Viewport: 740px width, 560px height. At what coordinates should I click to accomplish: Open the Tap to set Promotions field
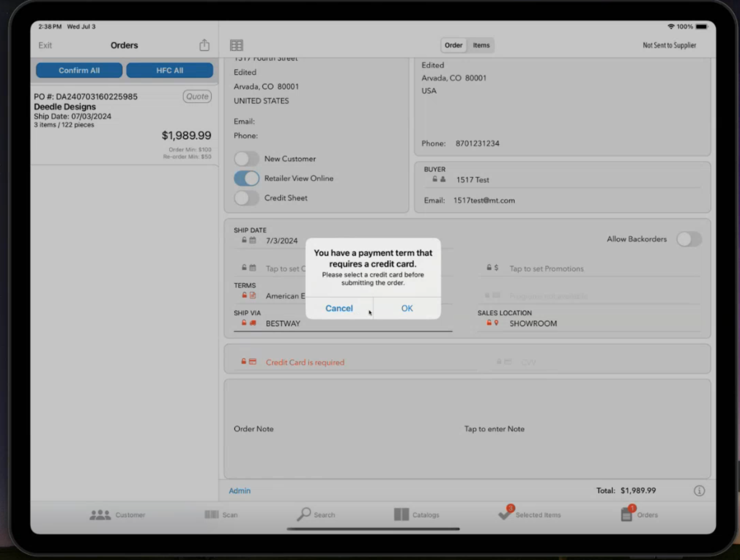[x=589, y=269]
